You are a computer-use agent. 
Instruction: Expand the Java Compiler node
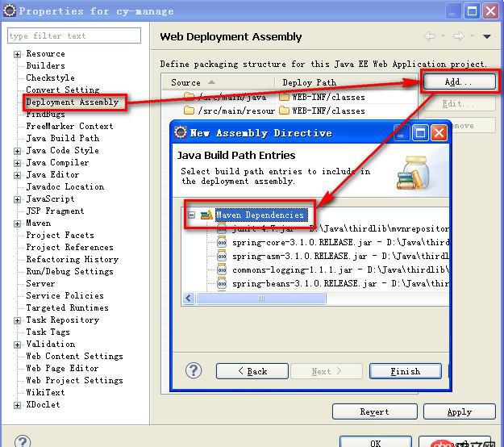pos(18,163)
